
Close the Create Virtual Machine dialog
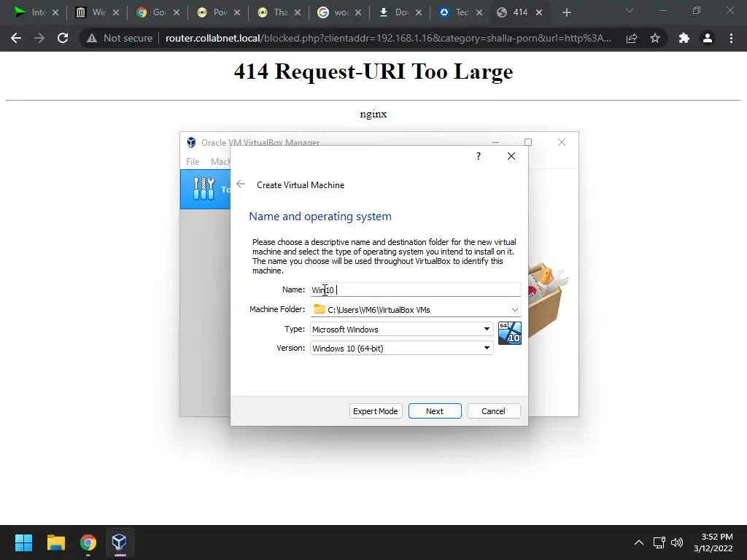(x=511, y=156)
